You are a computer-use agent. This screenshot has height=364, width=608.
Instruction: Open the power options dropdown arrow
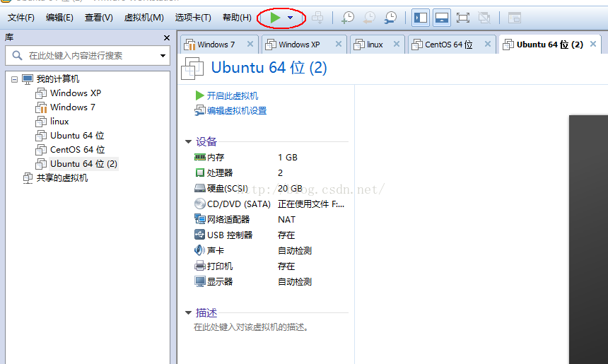tap(290, 18)
